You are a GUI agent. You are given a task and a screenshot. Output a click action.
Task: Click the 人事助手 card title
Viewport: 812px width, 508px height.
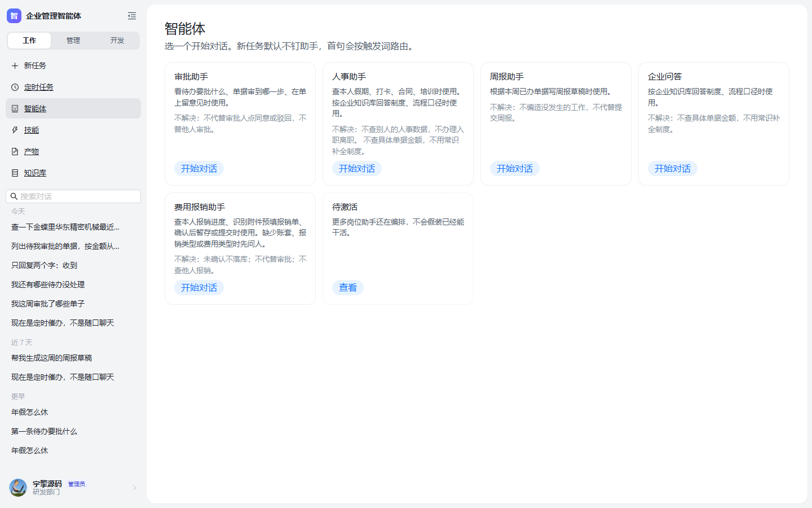point(349,77)
